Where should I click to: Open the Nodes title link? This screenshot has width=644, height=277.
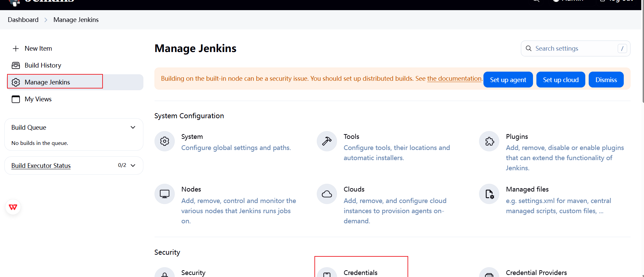(191, 189)
